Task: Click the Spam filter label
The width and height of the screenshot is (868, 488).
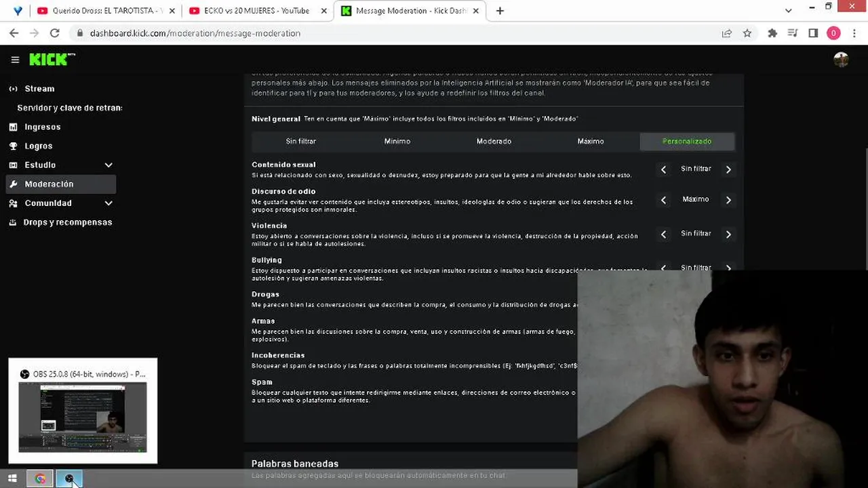Action: coord(262,382)
